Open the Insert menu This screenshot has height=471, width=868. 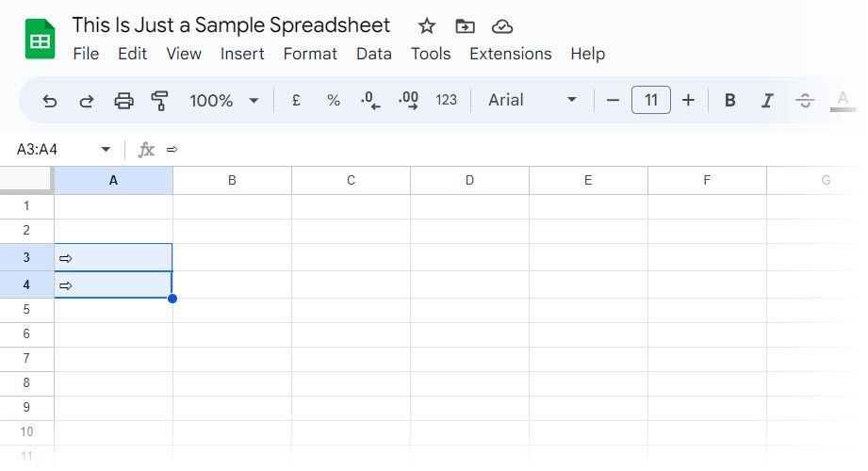[x=242, y=54]
